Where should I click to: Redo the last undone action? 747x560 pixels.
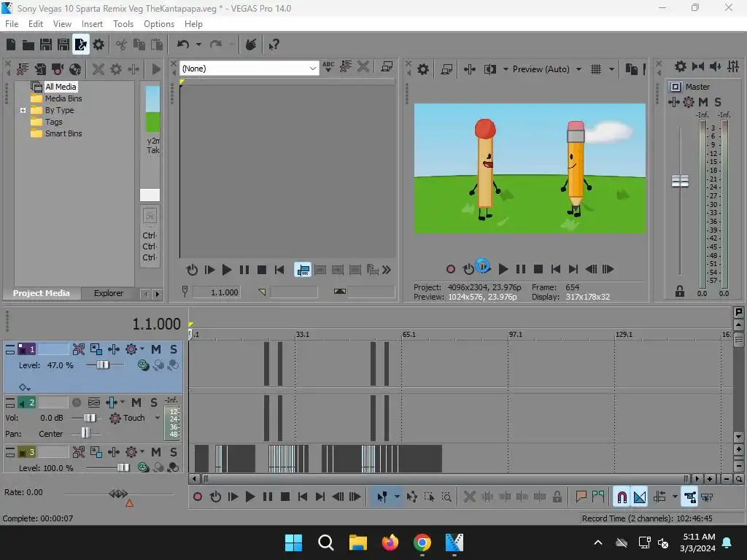pos(216,44)
